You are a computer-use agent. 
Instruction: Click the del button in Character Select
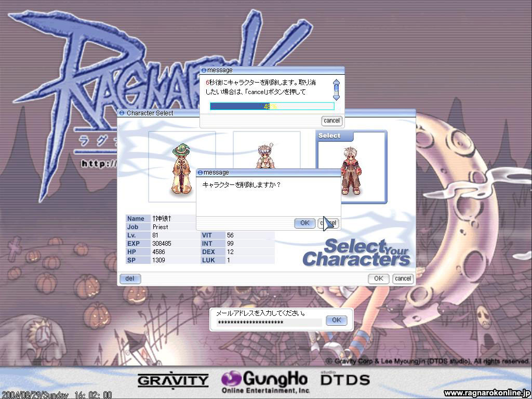pos(130,278)
